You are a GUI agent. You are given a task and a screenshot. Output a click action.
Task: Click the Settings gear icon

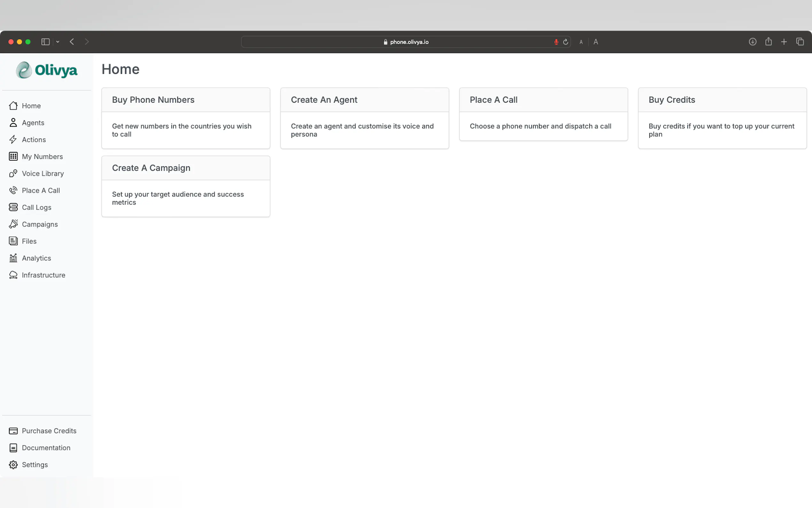pos(13,465)
